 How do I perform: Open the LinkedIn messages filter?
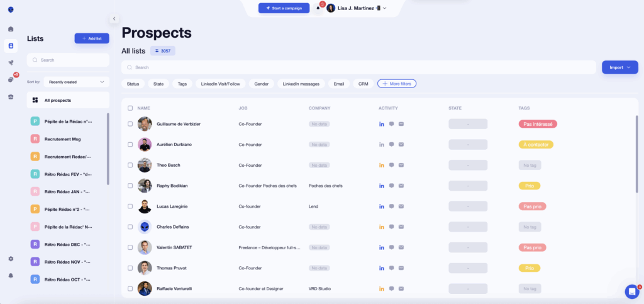point(301,84)
